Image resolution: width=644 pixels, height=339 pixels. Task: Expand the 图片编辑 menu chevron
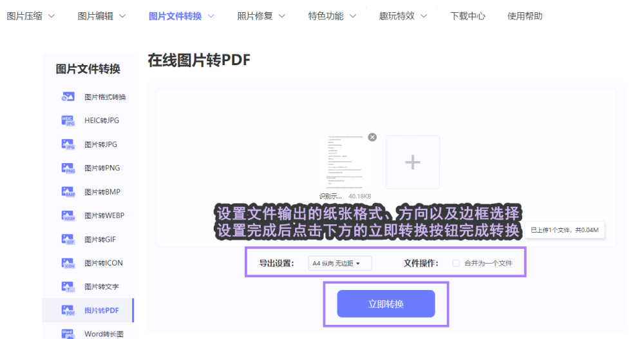click(x=122, y=16)
